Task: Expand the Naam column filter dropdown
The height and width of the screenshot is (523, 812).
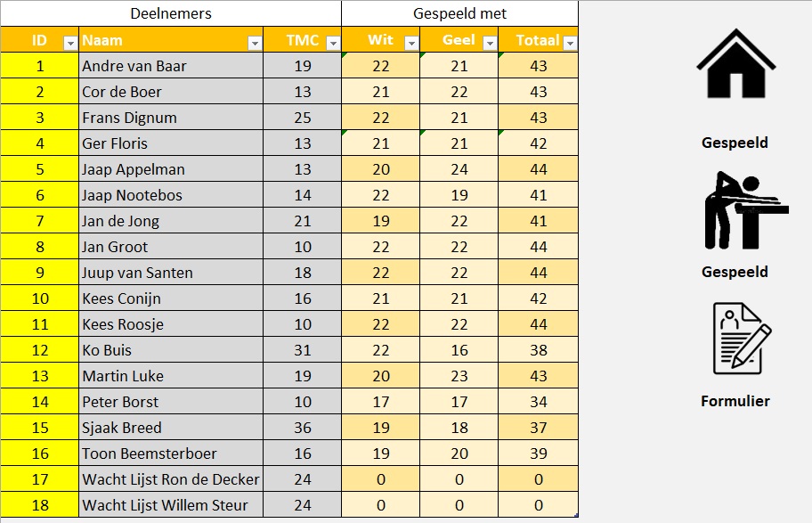Action: pyautogui.click(x=255, y=42)
